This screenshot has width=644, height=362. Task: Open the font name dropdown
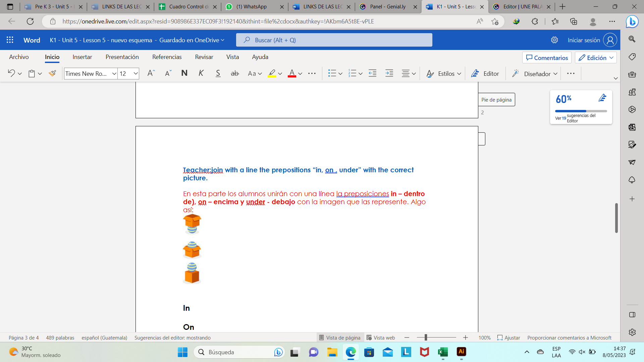114,73
